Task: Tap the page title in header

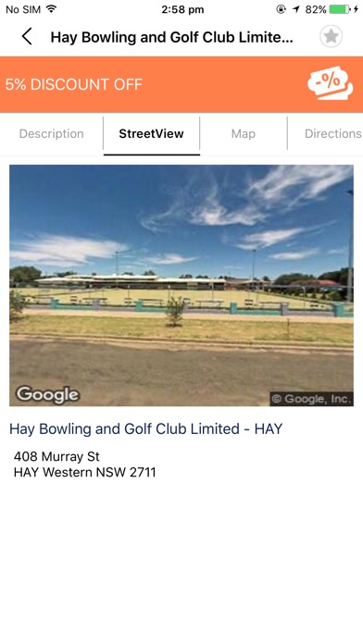Action: click(x=172, y=37)
